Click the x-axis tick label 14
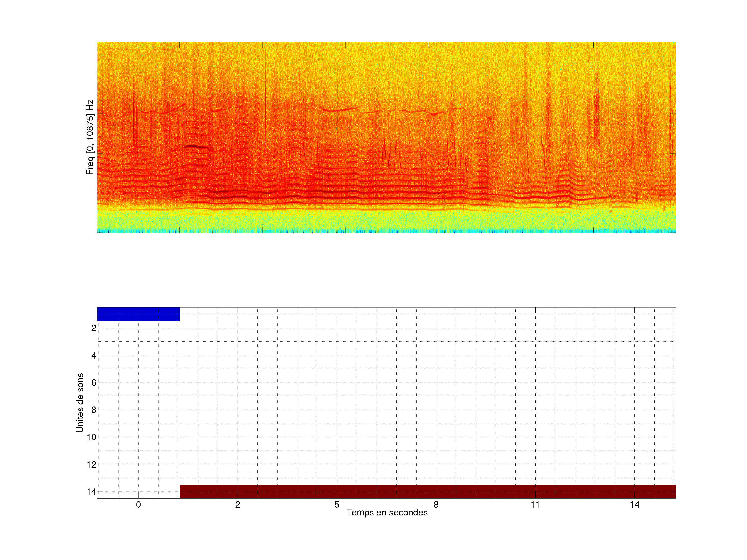 pos(634,505)
